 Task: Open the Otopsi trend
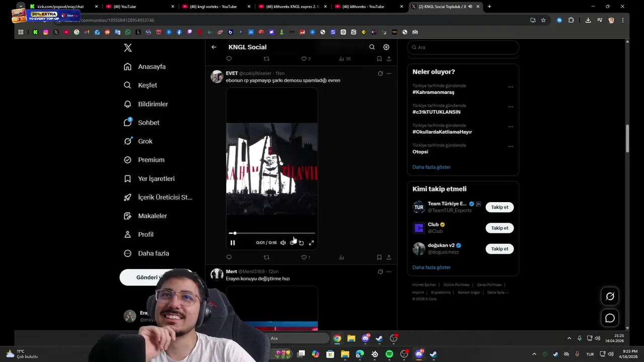[x=420, y=152]
